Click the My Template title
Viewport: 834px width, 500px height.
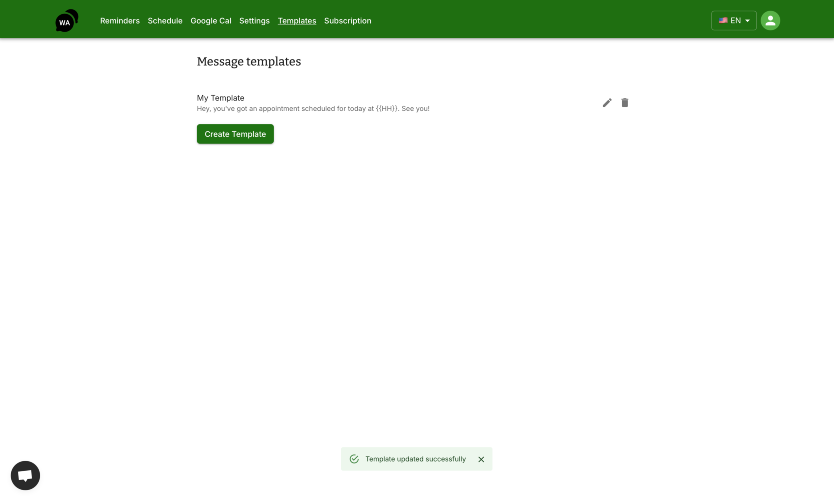[220, 98]
